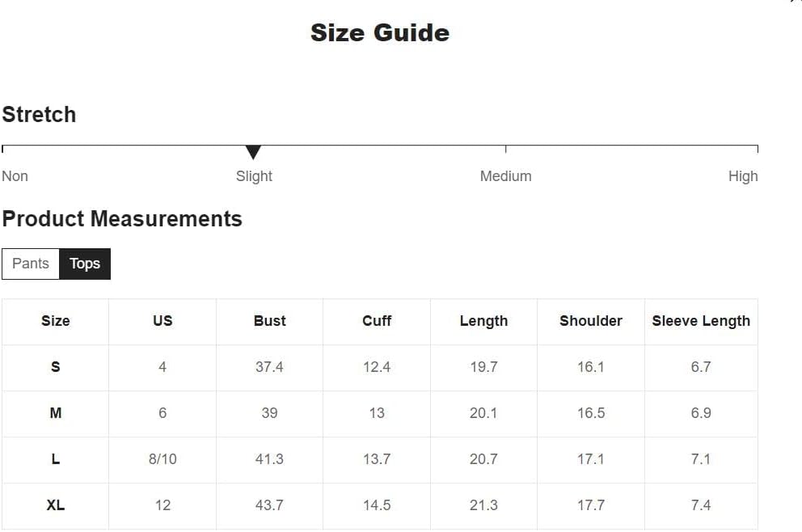The width and height of the screenshot is (802, 532).
Task: Click the L size row label
Action: click(x=55, y=459)
